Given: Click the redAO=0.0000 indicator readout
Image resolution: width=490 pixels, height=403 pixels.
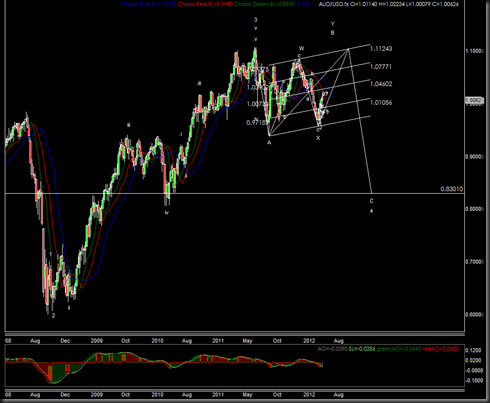Looking at the screenshot, I should 440,349.
